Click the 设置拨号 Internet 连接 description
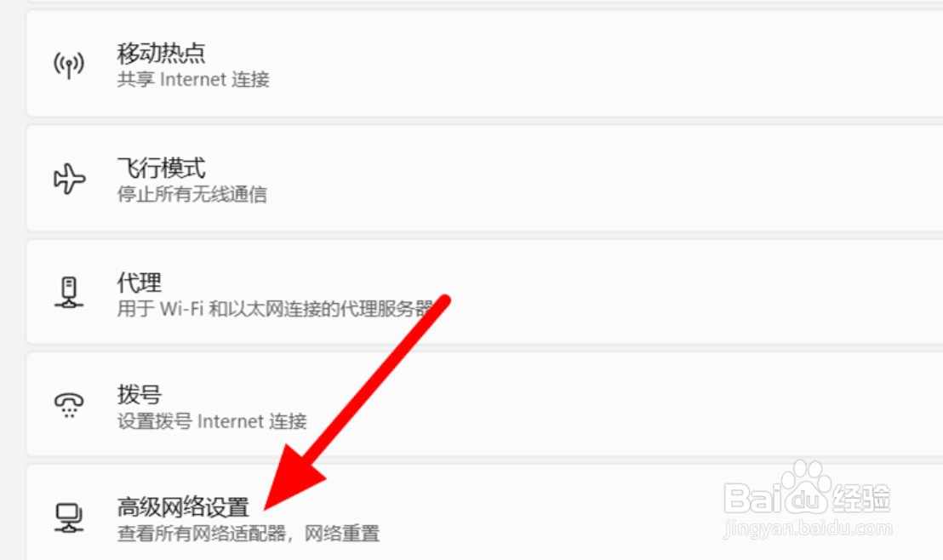943x560 pixels. click(212, 421)
